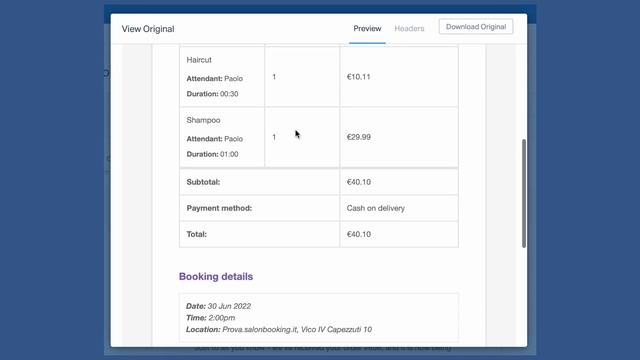The height and width of the screenshot is (360, 640).
Task: Click the modal's vertical scrollbar thumb
Action: coord(524,193)
